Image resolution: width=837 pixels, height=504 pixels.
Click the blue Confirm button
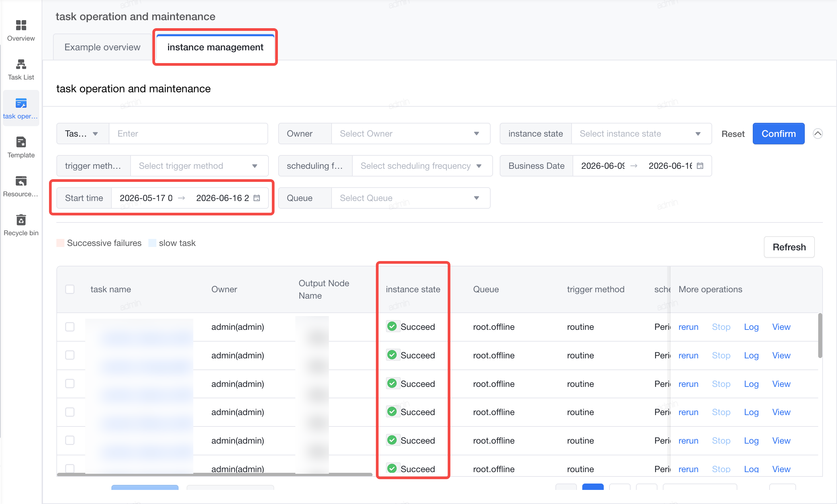tap(778, 134)
